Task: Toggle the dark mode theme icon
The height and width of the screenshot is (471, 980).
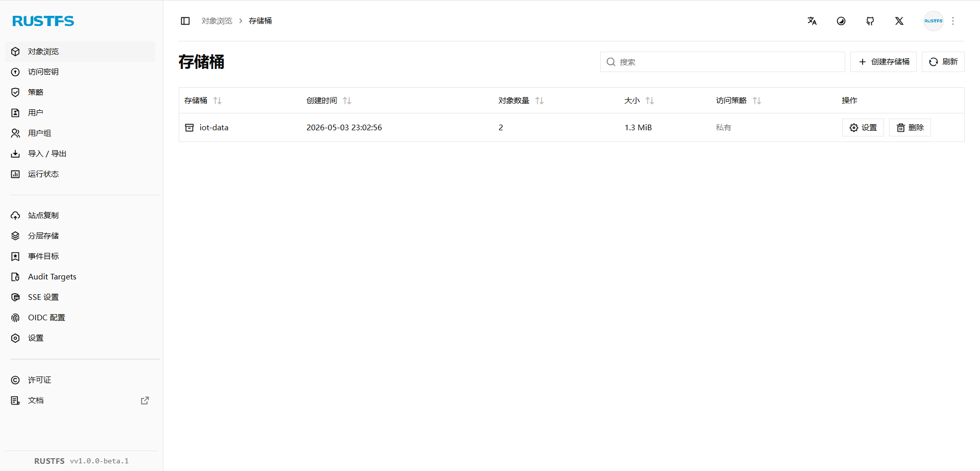Action: tap(841, 21)
